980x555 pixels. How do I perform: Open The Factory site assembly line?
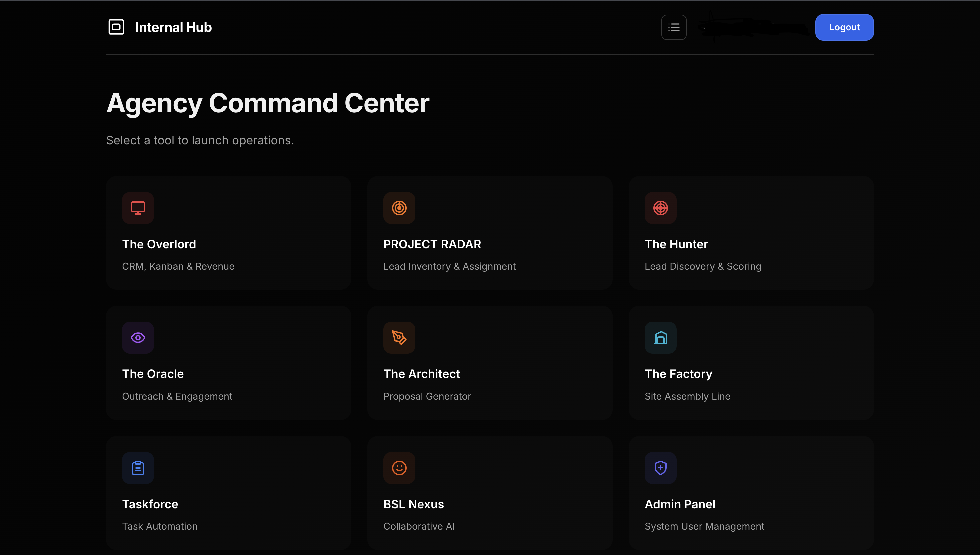(x=751, y=363)
